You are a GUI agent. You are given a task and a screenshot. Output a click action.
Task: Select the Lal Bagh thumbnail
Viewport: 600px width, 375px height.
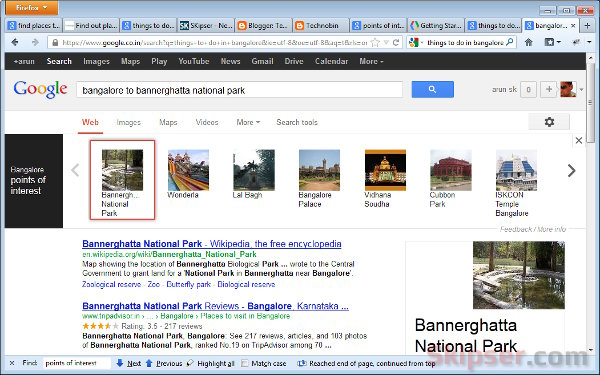[x=254, y=170]
